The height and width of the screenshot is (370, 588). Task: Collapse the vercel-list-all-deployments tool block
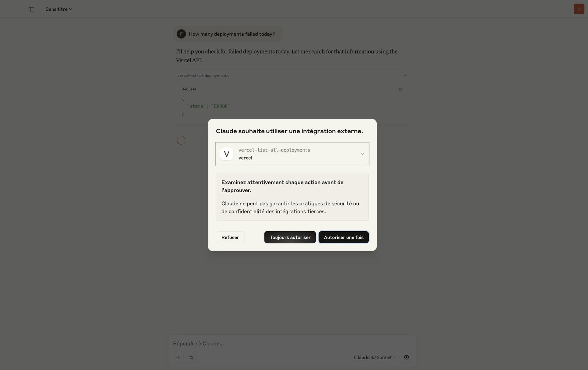coord(405,75)
